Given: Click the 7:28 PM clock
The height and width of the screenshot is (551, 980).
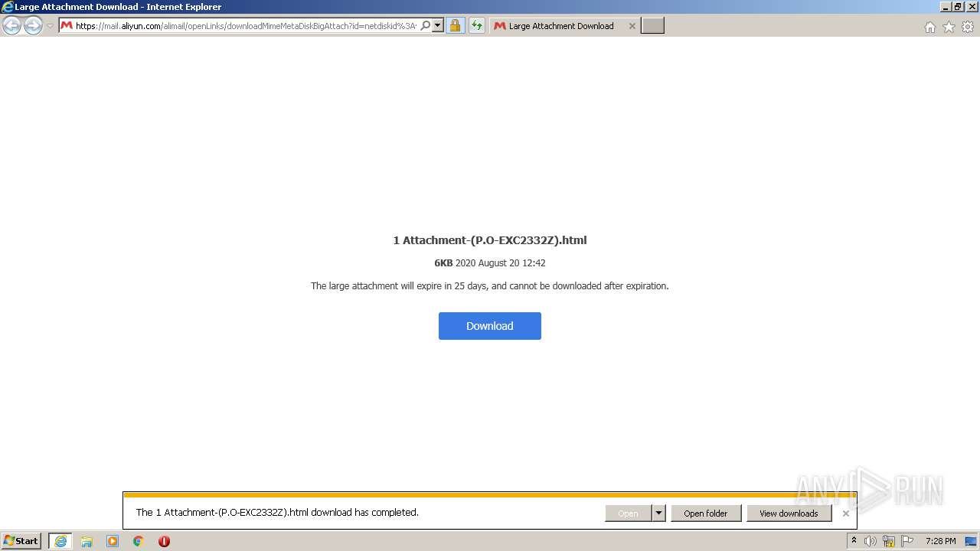Looking at the screenshot, I should pos(940,541).
